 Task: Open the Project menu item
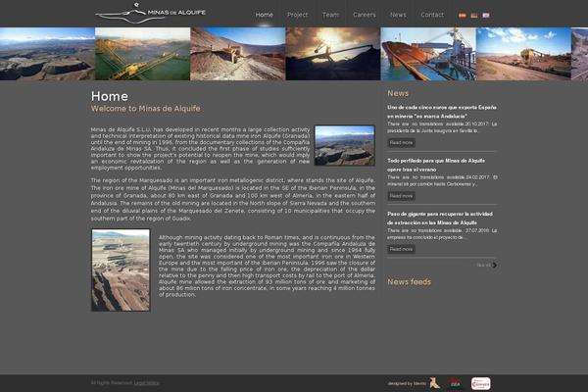tap(297, 15)
